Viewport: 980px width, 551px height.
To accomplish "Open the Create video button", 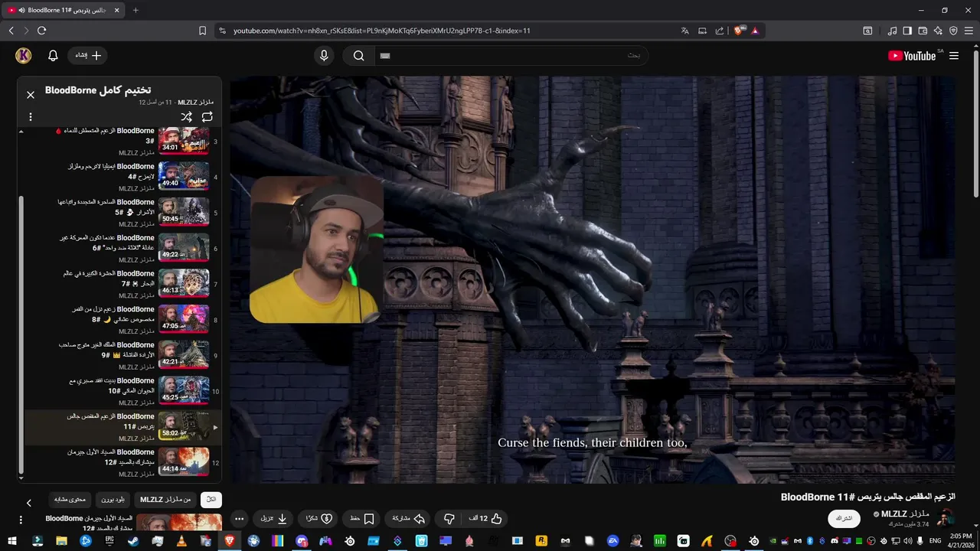I will click(88, 56).
